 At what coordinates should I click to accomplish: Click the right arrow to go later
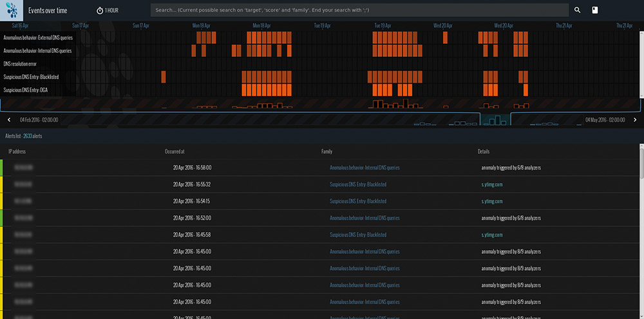635,120
